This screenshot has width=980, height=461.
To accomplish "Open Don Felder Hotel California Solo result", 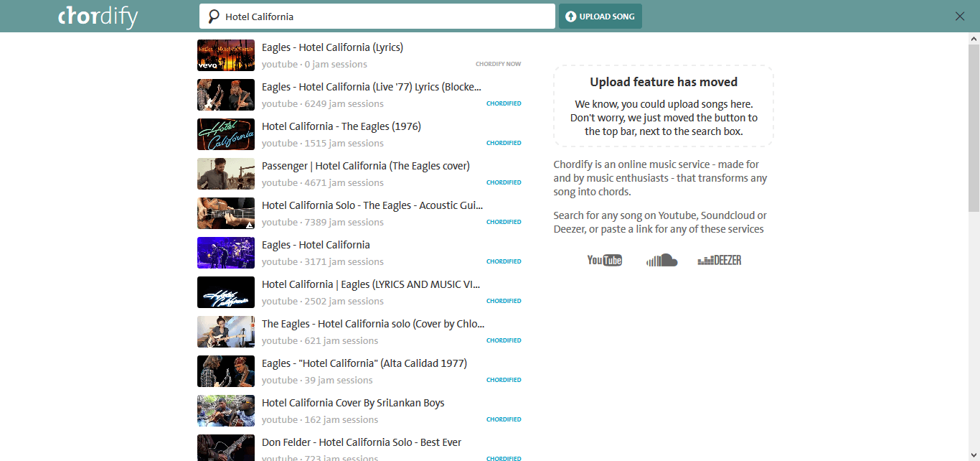I will (362, 442).
